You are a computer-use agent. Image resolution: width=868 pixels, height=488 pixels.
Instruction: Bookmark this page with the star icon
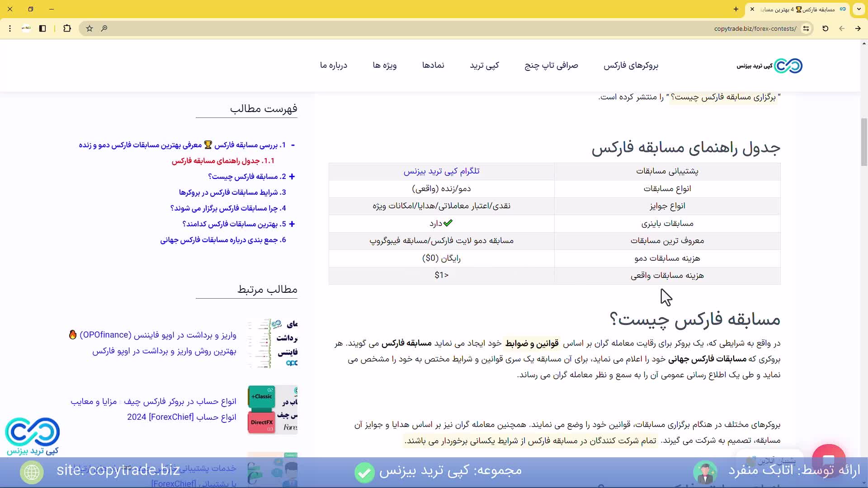[x=90, y=28]
